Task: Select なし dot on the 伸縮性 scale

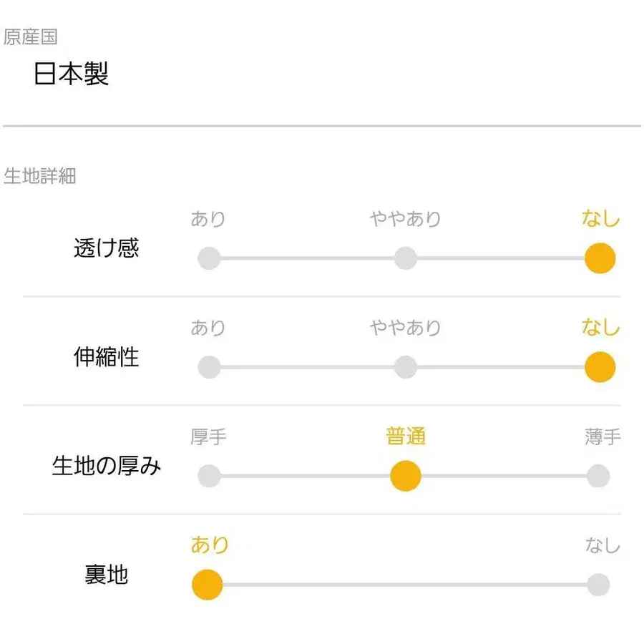Action: [599, 366]
